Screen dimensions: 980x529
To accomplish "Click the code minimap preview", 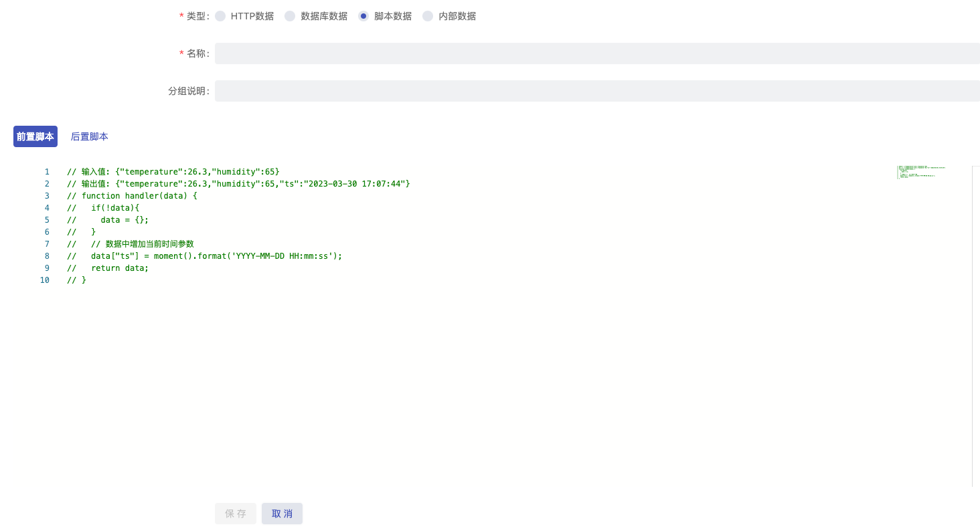I will coord(921,172).
